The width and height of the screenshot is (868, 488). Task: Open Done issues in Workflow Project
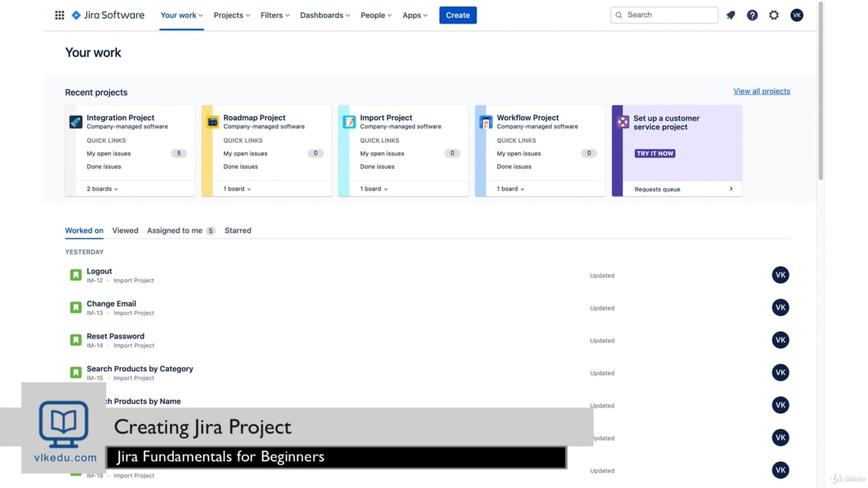point(514,167)
